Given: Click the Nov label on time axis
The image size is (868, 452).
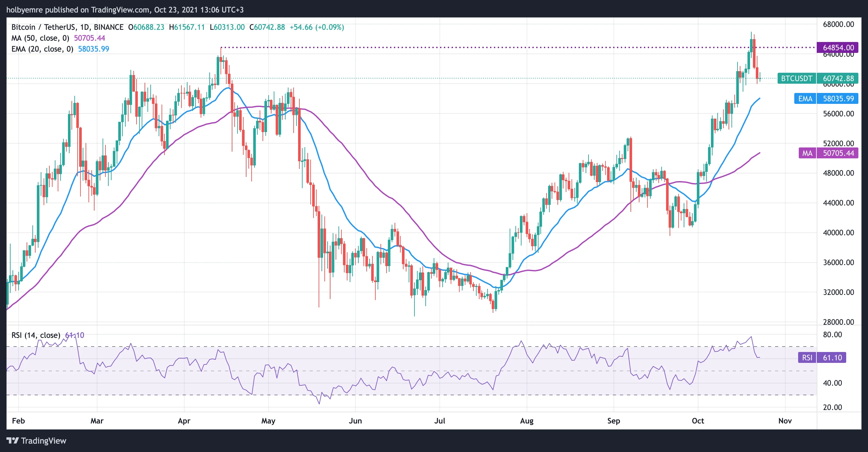Looking at the screenshot, I should click(x=785, y=421).
